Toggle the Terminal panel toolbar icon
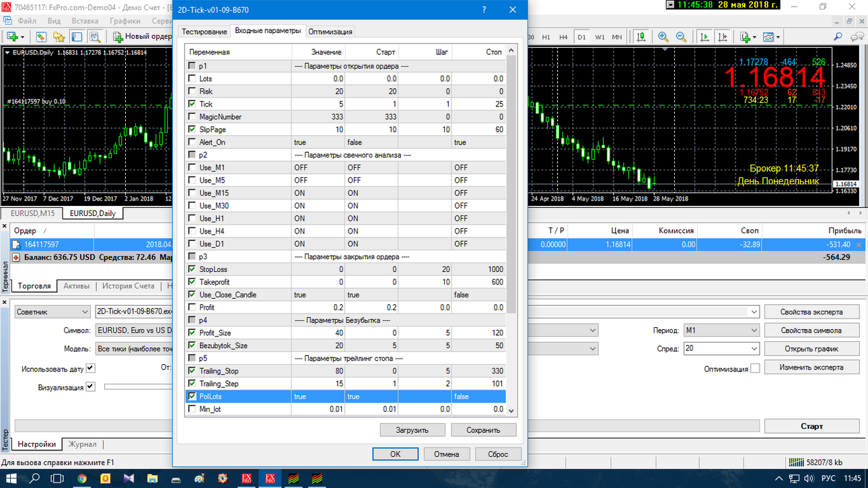The height and width of the screenshot is (488, 868). 77,37
